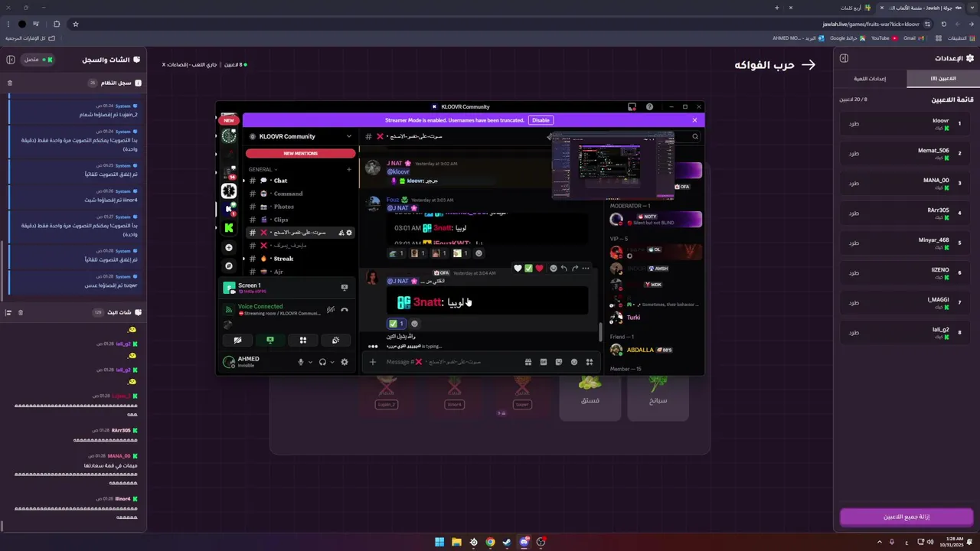Click AHMED user avatar in Discord

(228, 362)
